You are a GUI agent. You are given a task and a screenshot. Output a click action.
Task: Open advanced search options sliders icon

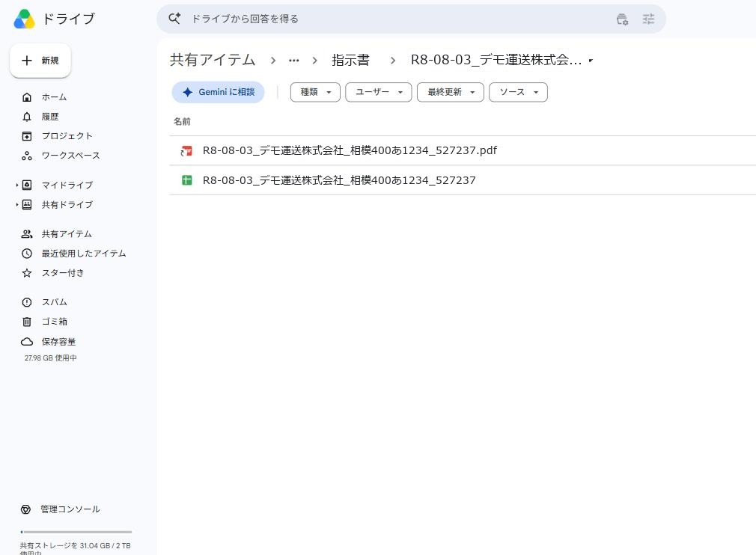point(648,19)
